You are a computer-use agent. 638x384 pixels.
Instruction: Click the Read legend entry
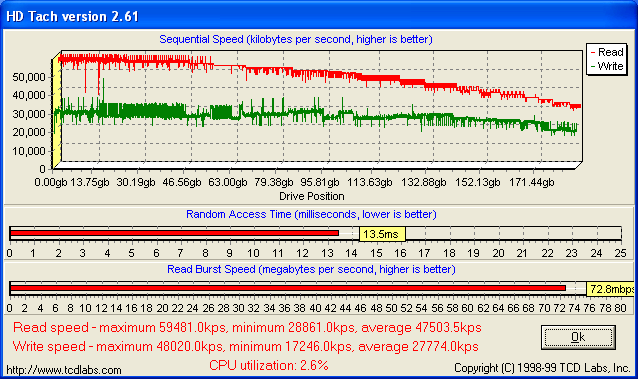pyautogui.click(x=607, y=52)
